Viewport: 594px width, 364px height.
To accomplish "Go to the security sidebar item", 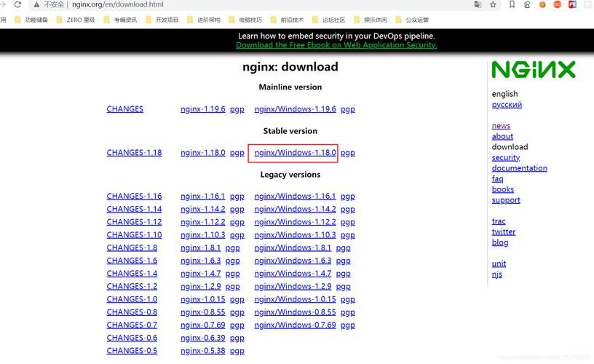I will [505, 157].
